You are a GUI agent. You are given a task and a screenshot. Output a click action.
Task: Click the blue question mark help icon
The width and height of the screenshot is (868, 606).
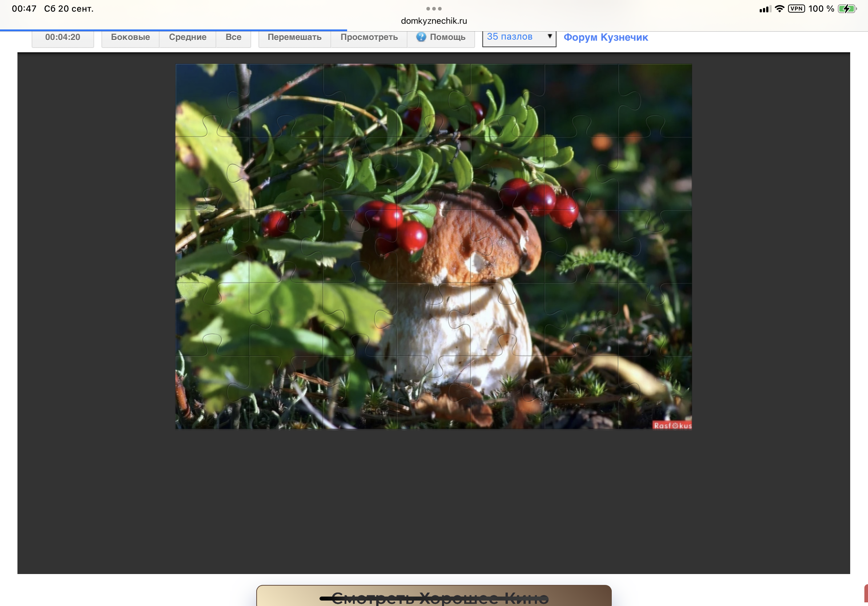coord(421,37)
